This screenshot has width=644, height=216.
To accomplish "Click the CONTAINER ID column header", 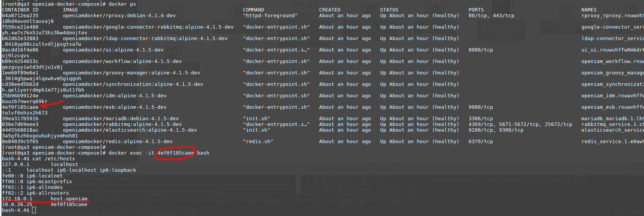I will pos(20,10).
